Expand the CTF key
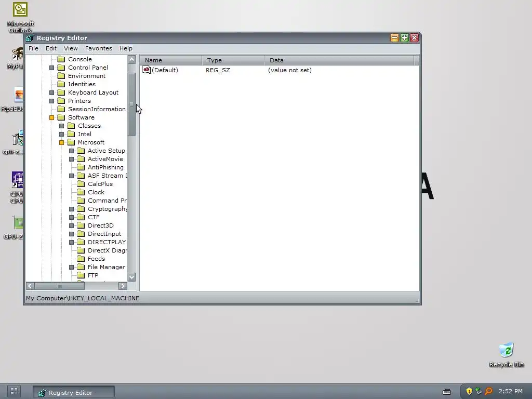 click(x=71, y=218)
